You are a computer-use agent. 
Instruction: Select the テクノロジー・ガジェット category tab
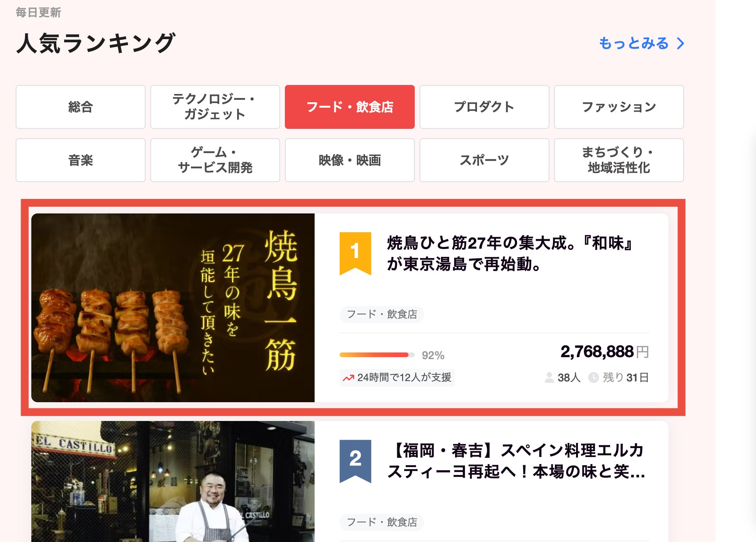click(x=215, y=107)
